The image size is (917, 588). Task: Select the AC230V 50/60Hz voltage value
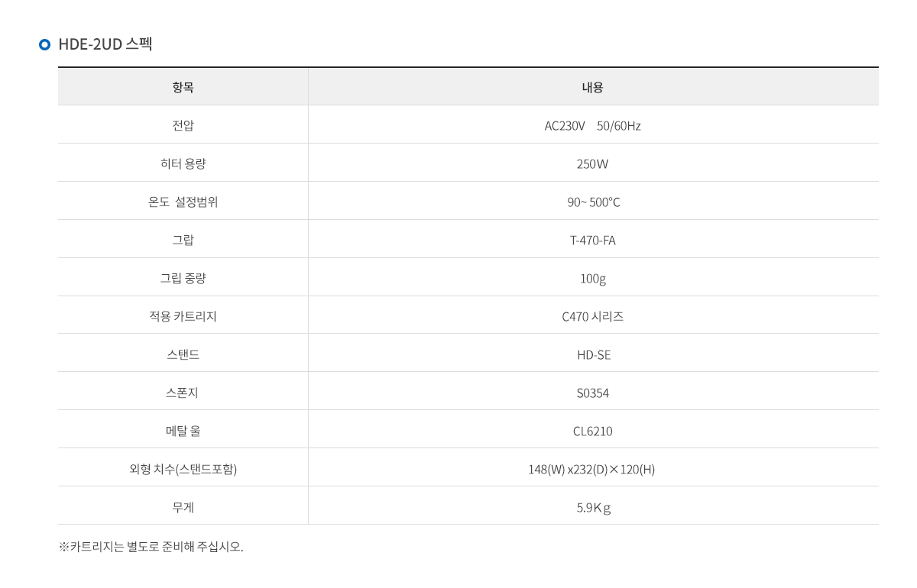593,126
